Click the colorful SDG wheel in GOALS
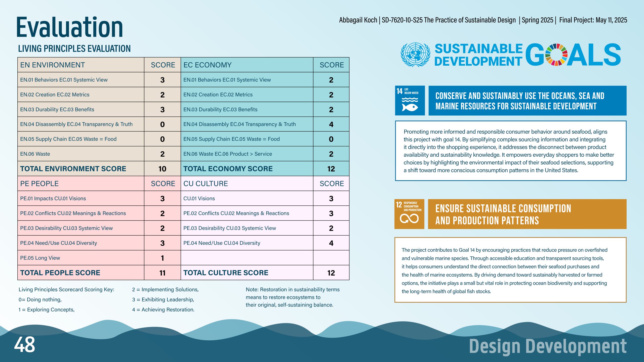The width and height of the screenshot is (644, 362). pyautogui.click(x=556, y=55)
